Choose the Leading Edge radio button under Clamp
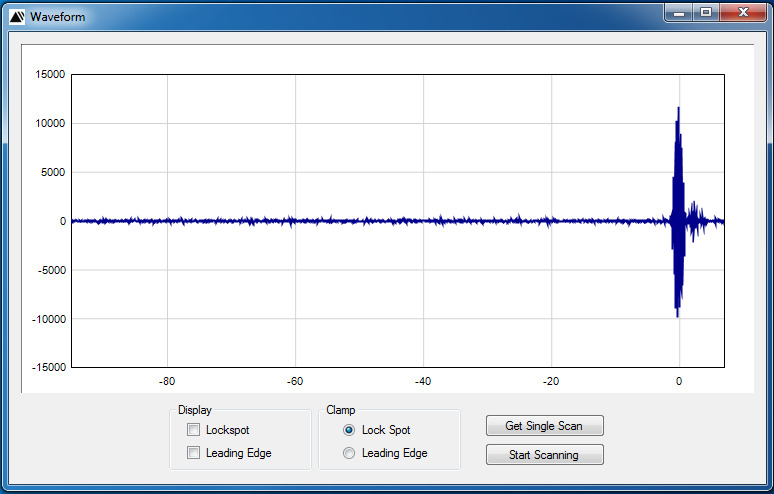Viewport: 774px width, 494px height. coord(349,453)
